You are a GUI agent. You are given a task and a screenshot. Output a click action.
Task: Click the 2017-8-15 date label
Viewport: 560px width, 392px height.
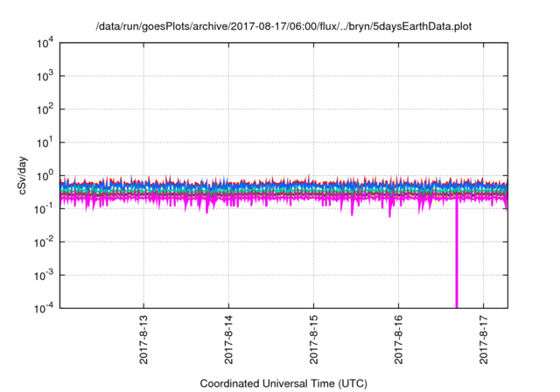pos(313,339)
